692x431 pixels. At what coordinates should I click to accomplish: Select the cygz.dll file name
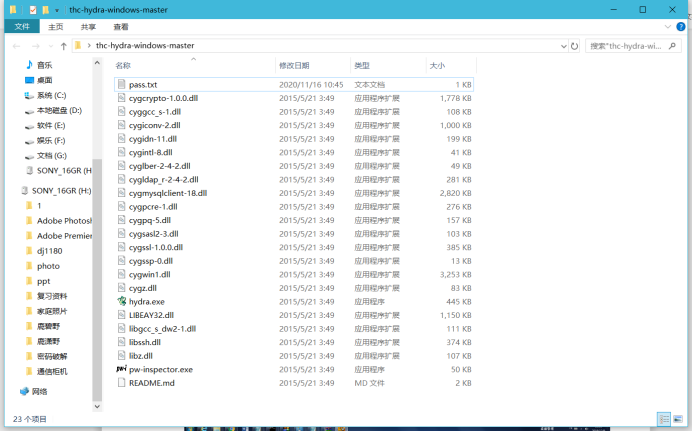(143, 288)
